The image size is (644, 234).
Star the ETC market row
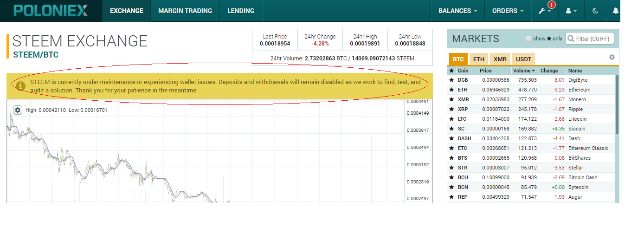451,148
